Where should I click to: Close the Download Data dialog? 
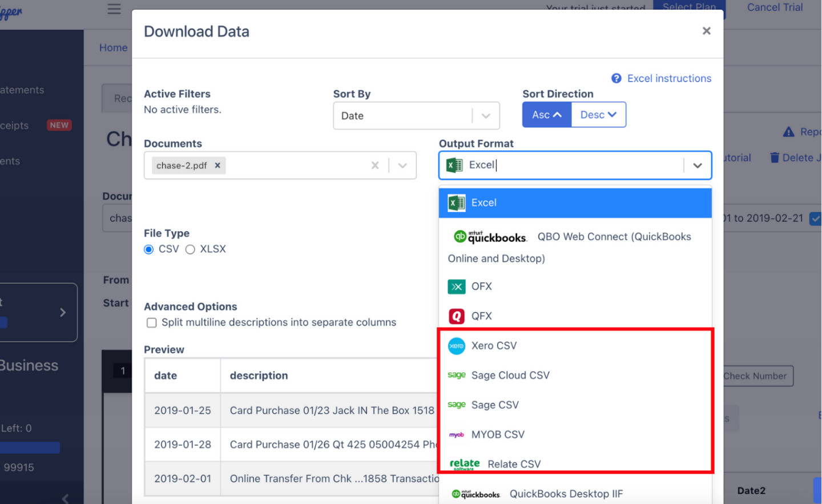point(706,31)
